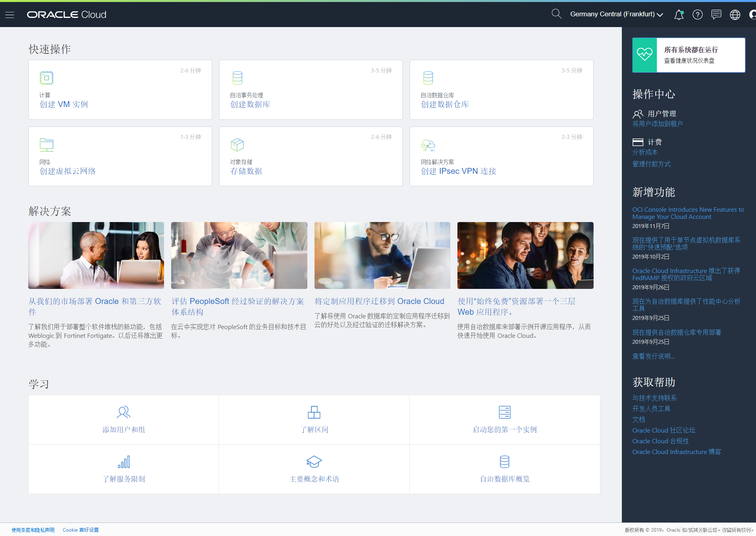Open the 创建 VM 实例 link
The image size is (756, 536).
64,104
